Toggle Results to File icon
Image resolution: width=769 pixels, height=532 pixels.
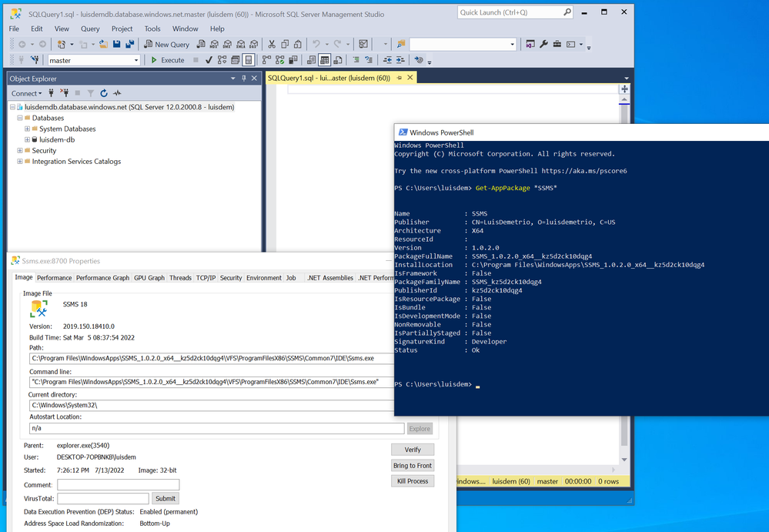337,60
